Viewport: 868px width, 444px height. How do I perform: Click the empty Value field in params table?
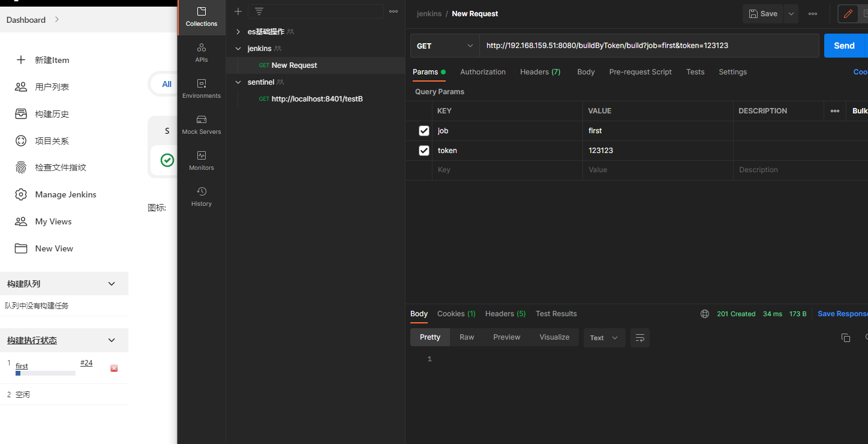pyautogui.click(x=658, y=170)
